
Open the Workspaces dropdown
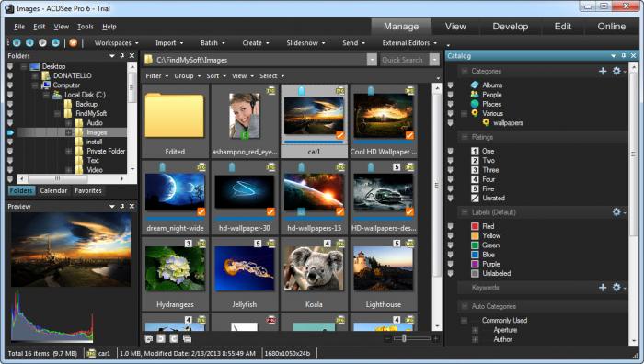[116, 42]
